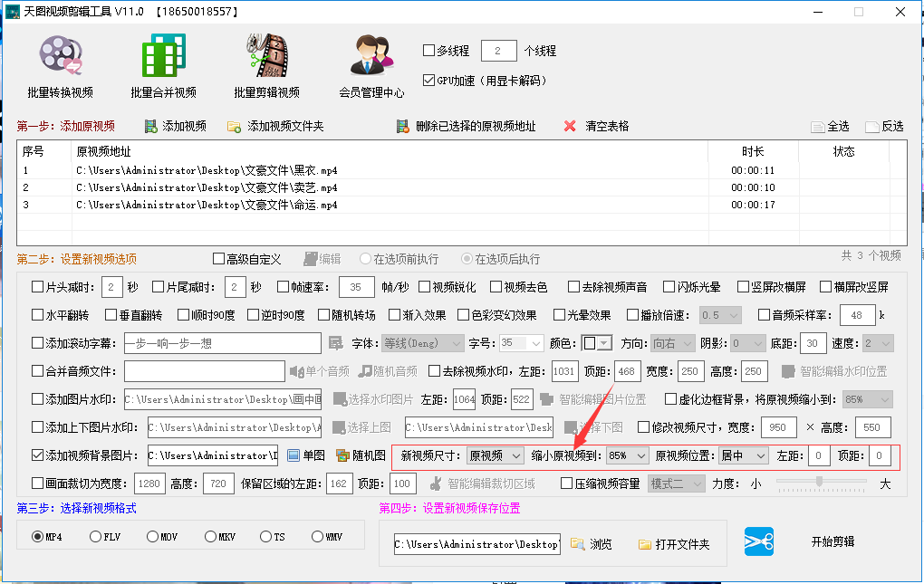The height and width of the screenshot is (584, 924).
Task: Click the compression 力度 slider
Action: (x=821, y=483)
